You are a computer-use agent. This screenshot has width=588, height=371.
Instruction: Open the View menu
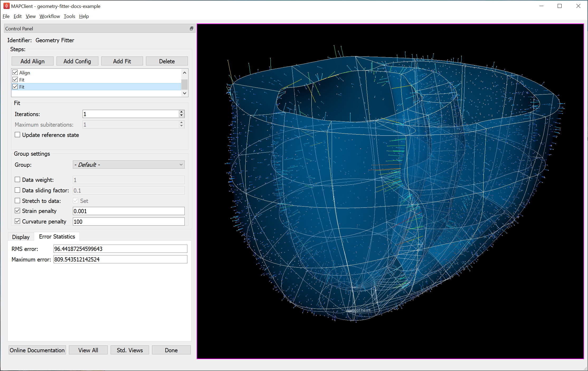[31, 16]
